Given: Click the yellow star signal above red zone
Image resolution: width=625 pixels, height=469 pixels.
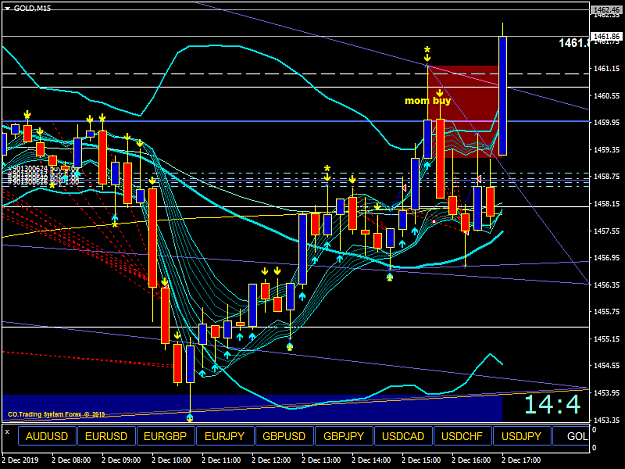Looking at the screenshot, I should 427,50.
